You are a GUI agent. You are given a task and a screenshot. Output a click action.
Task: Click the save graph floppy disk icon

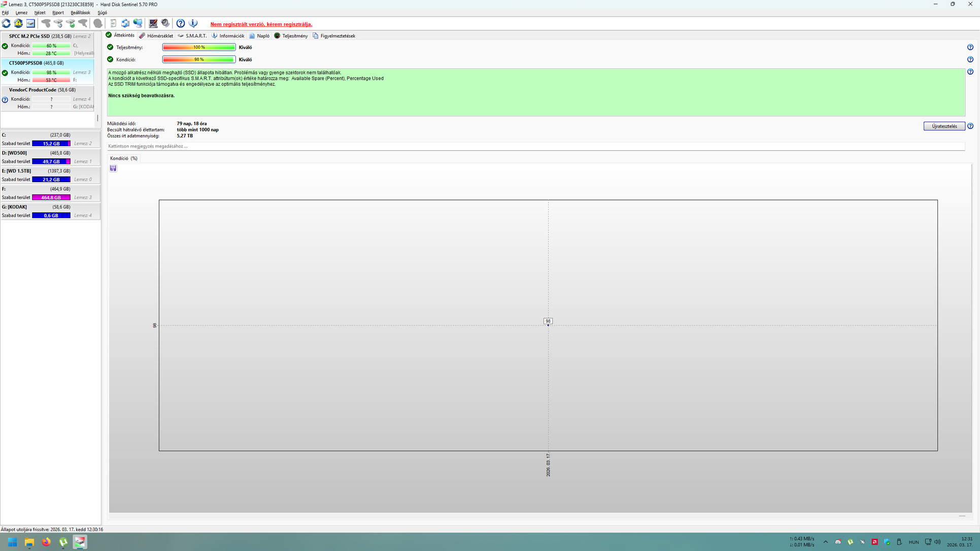pos(113,168)
